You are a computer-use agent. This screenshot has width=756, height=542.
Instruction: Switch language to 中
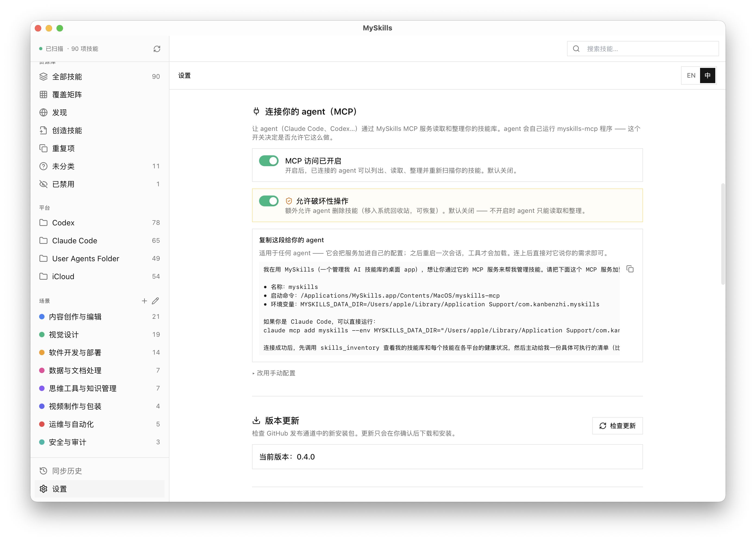point(707,76)
